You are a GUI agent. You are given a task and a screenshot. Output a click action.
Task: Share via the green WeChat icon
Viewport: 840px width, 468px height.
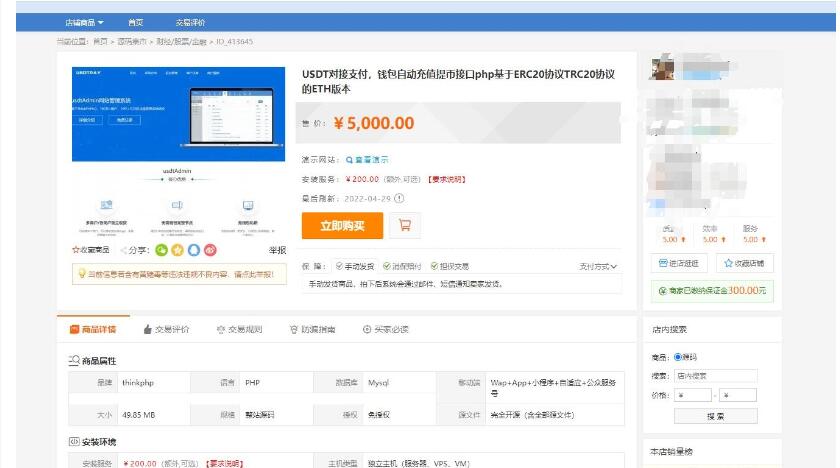tap(161, 250)
